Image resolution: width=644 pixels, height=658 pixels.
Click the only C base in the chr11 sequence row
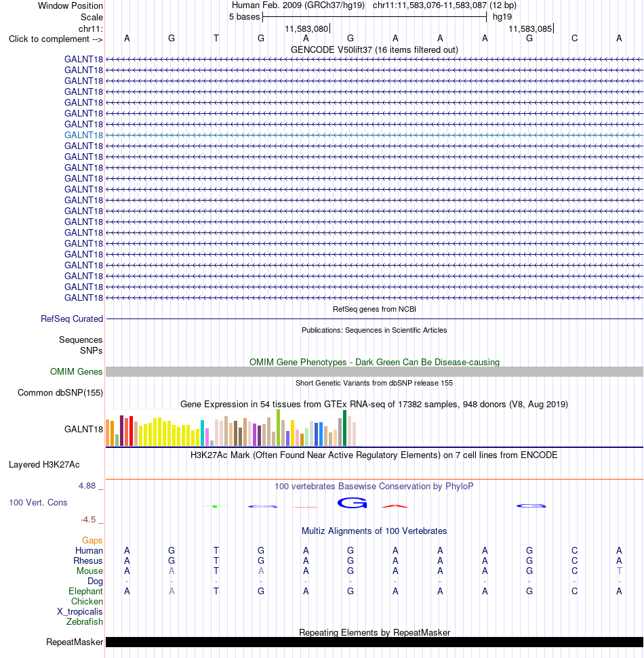(574, 38)
